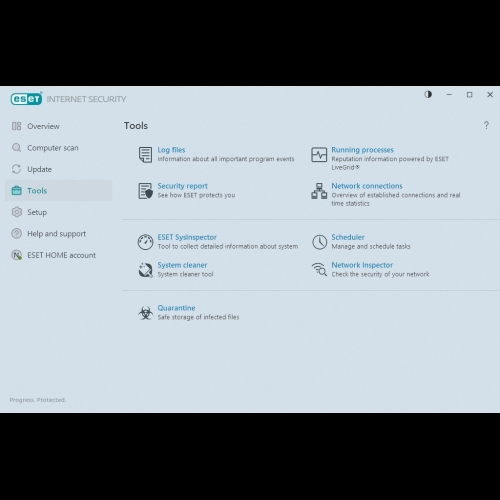
Task: Click the ESET SysInspector gauge icon
Action: tap(145, 242)
